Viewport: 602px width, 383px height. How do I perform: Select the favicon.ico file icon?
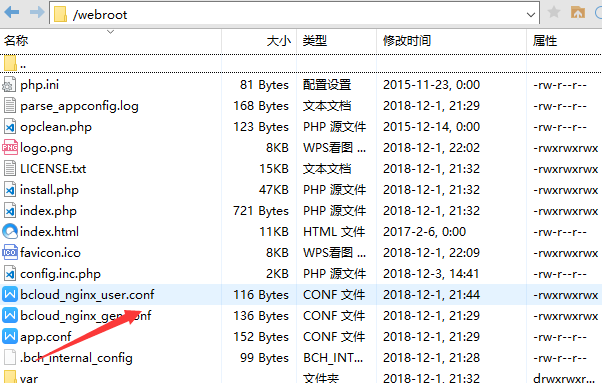pyautogui.click(x=10, y=253)
